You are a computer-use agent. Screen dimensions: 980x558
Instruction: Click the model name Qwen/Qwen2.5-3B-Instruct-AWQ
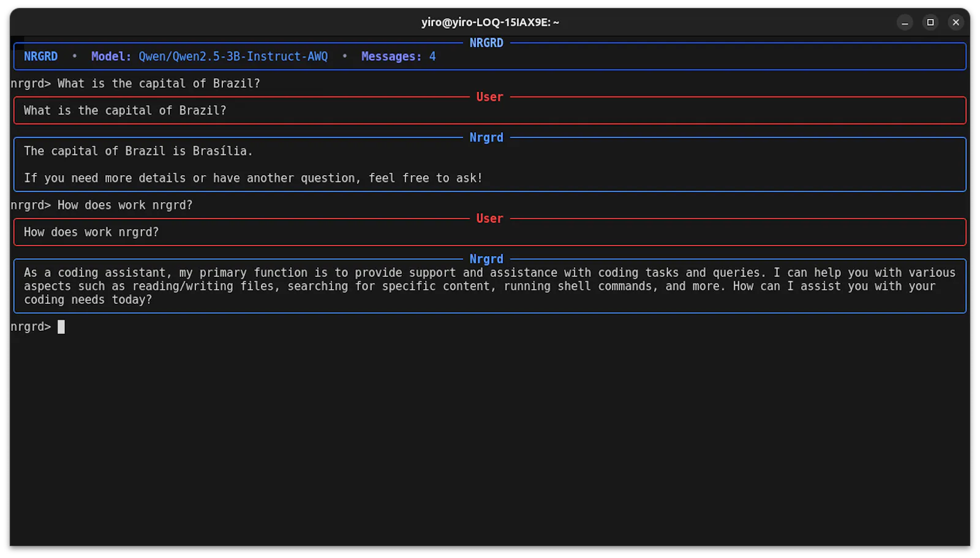(x=233, y=56)
